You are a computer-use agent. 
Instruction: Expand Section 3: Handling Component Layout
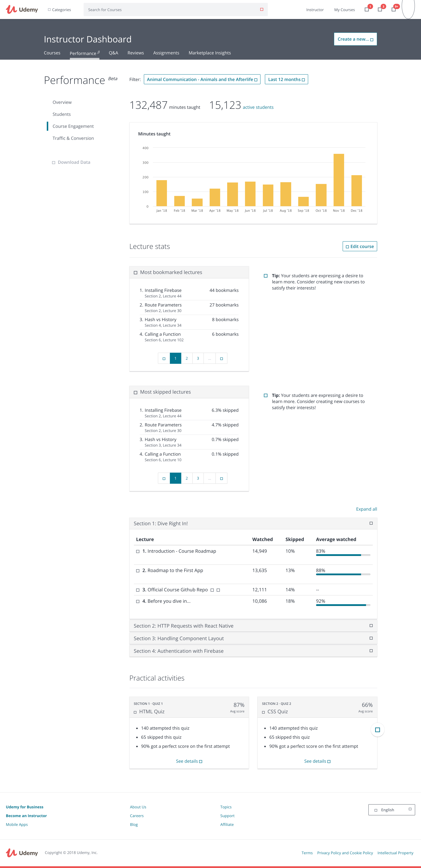click(253, 638)
